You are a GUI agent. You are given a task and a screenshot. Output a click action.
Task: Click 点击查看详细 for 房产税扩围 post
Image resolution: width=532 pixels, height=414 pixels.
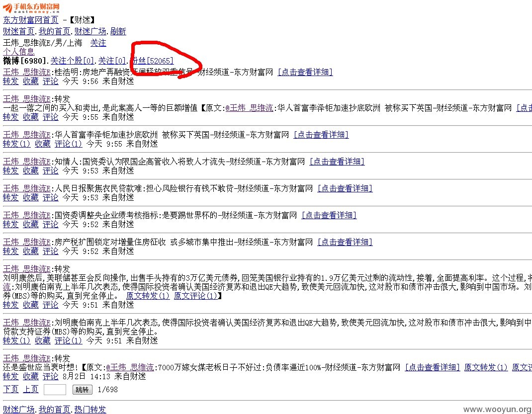pos(345,242)
